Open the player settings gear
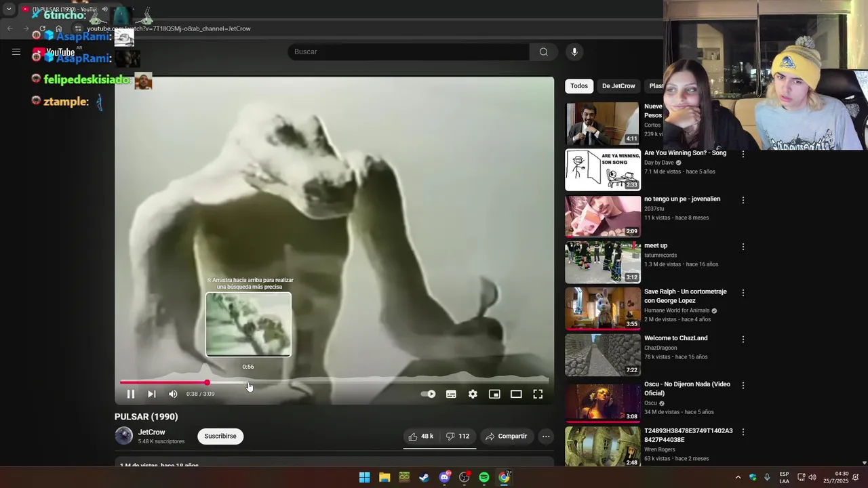The width and height of the screenshot is (868, 488). pyautogui.click(x=473, y=394)
